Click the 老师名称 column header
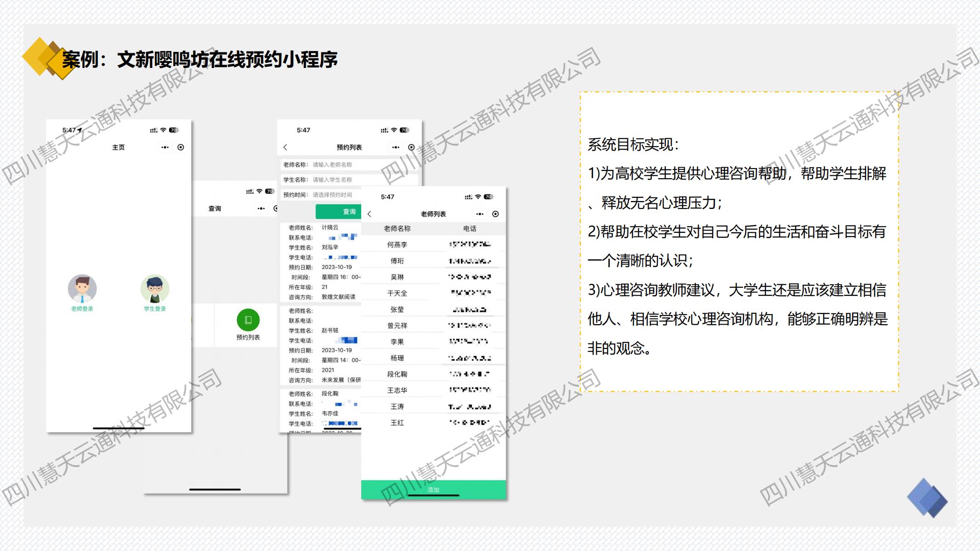The height and width of the screenshot is (551, 980). (x=397, y=228)
